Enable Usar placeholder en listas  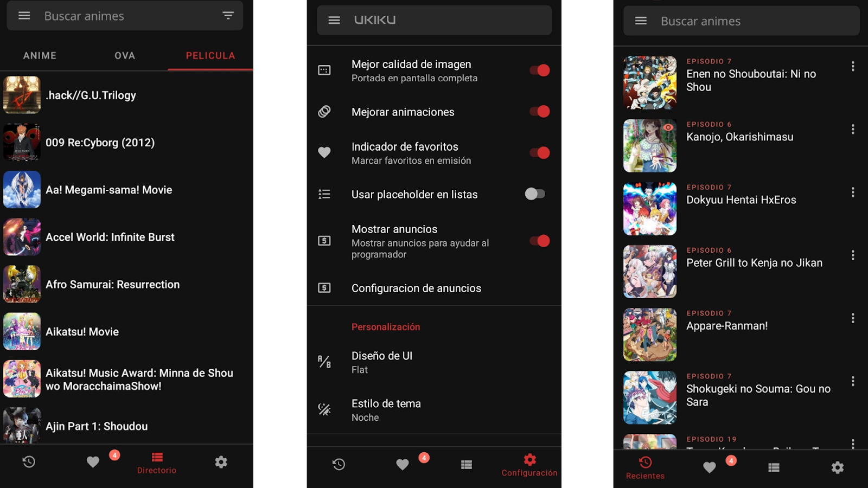click(x=534, y=194)
